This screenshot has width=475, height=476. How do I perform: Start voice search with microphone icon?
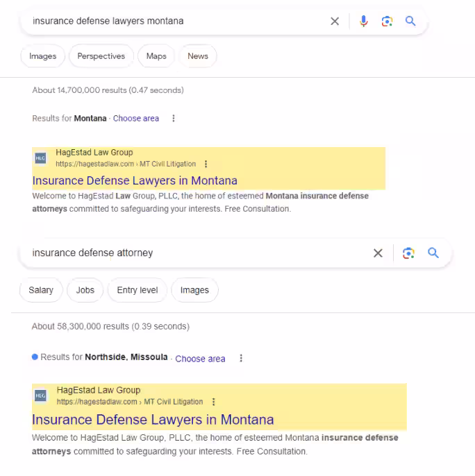tap(363, 22)
